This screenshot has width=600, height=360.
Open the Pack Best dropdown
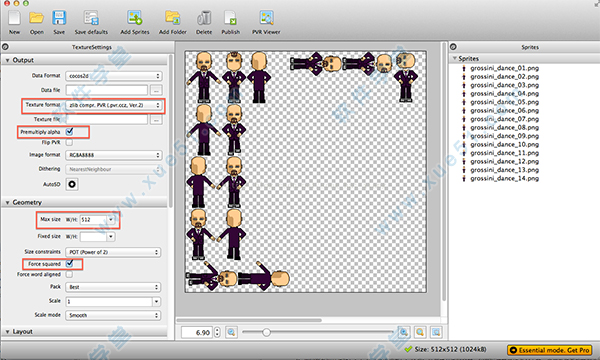tap(113, 287)
